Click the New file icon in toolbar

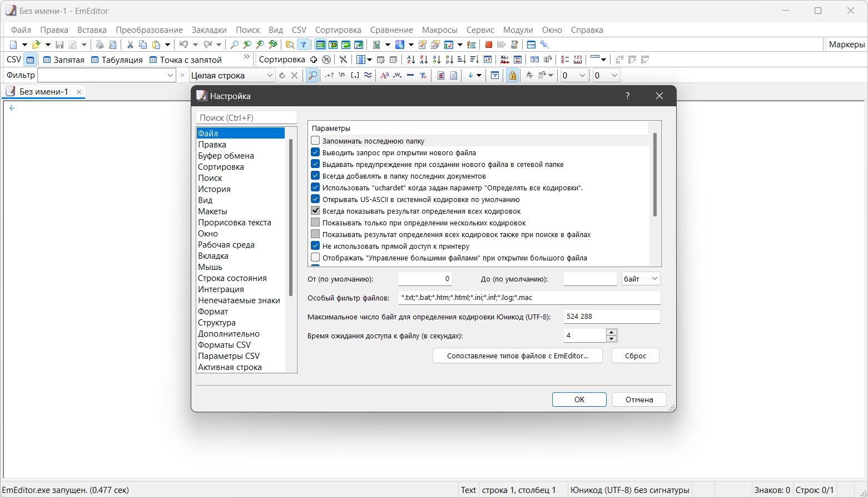pos(13,45)
